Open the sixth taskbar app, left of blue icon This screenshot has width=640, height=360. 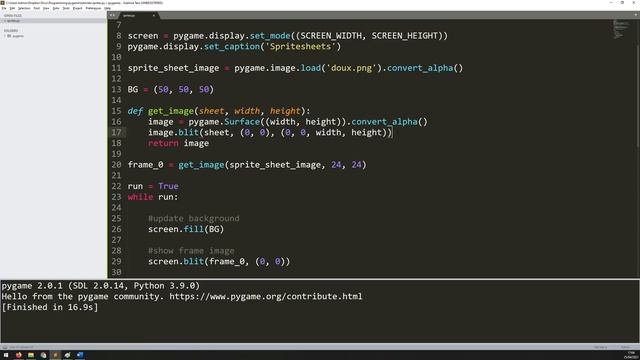pos(68,355)
